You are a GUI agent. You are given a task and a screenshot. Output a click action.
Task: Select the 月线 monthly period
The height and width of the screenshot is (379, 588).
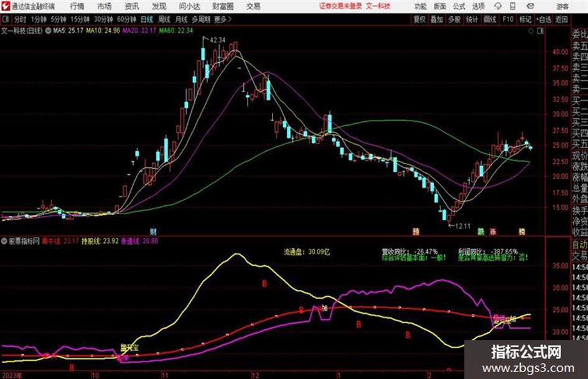(x=182, y=19)
